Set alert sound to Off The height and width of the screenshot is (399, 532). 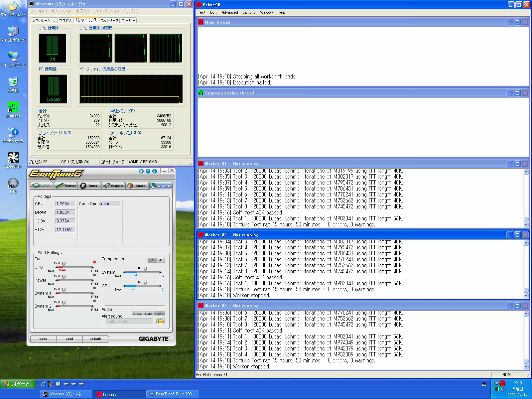point(160,314)
